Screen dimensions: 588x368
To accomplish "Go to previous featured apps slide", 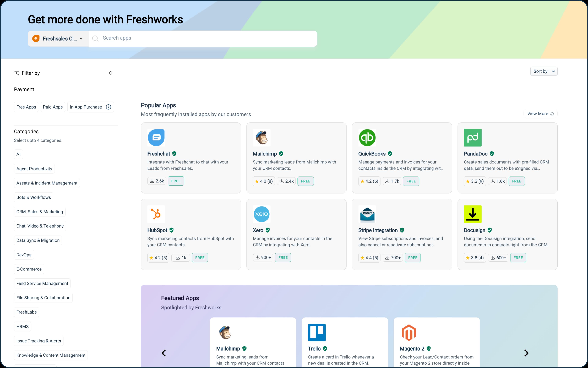I will [164, 353].
